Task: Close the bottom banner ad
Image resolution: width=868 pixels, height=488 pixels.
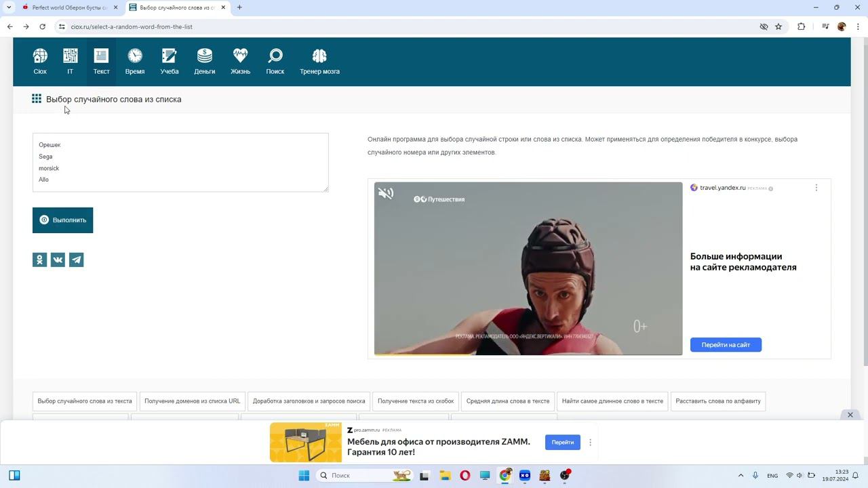Action: click(850, 415)
